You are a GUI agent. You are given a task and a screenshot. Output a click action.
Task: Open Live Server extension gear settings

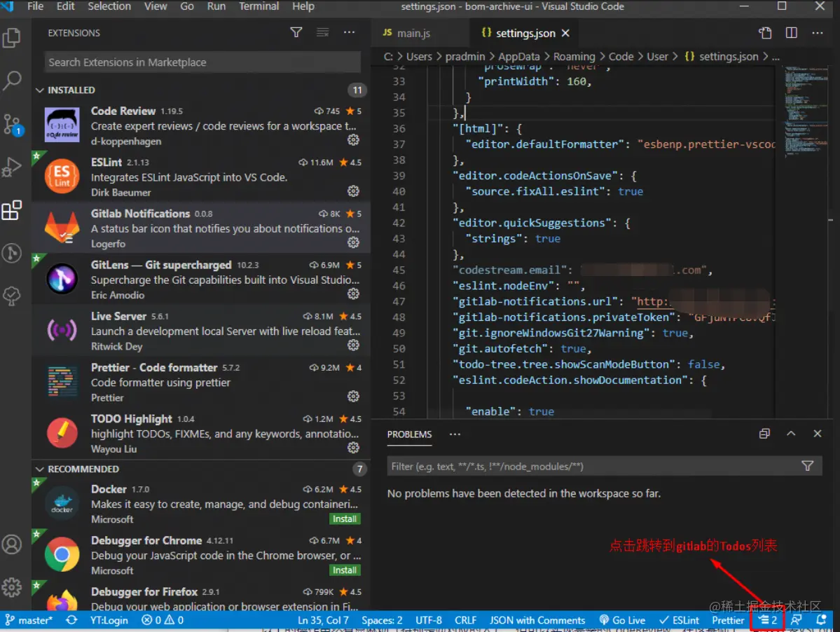(x=353, y=345)
